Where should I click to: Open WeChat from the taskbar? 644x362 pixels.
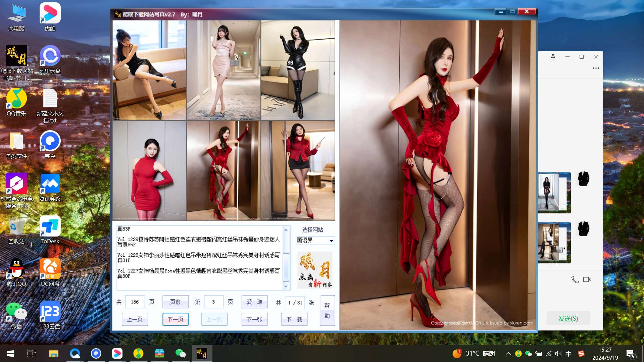pos(181,354)
